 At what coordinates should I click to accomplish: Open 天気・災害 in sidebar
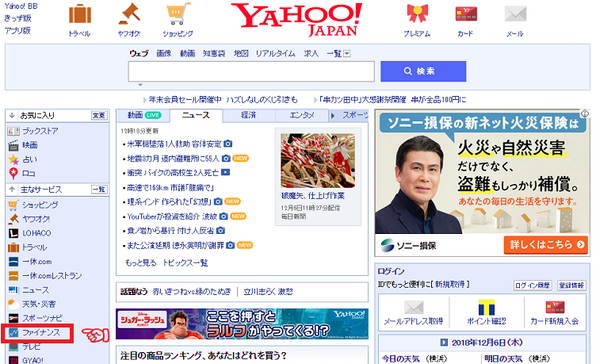tap(39, 304)
